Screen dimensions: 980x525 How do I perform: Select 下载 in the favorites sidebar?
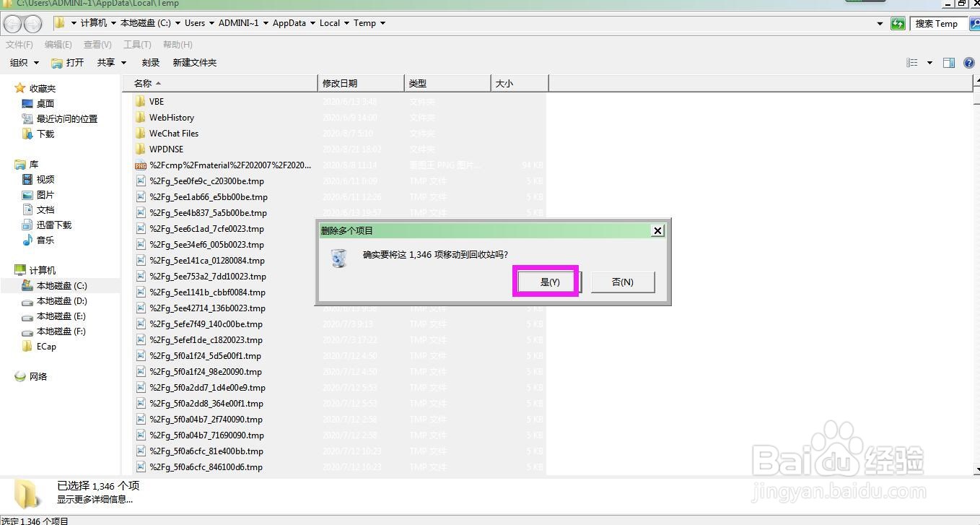click(45, 134)
